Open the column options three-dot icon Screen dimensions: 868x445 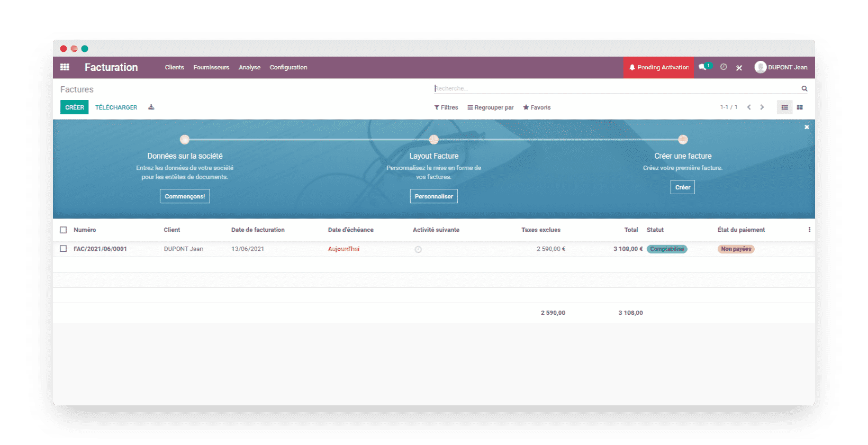809,230
